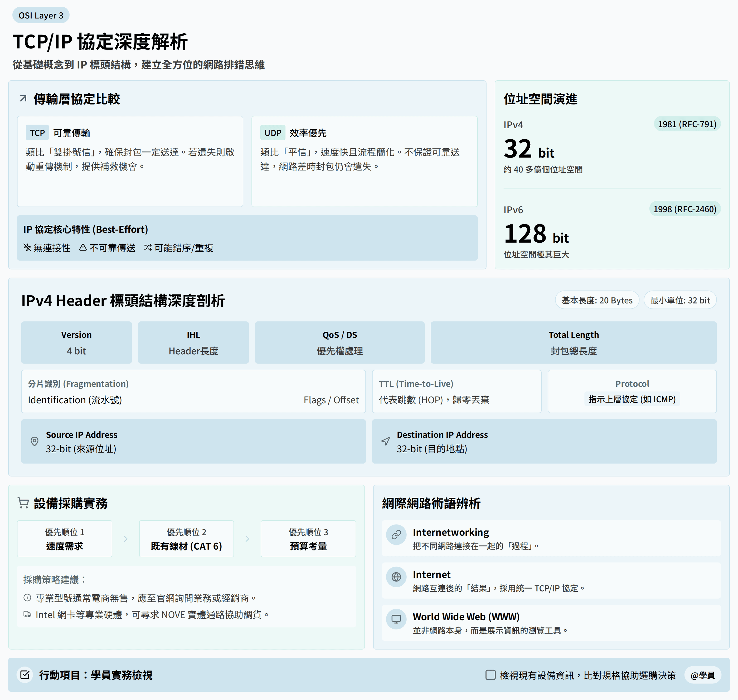Select the TCP label tag
This screenshot has width=738, height=700.
pyautogui.click(x=37, y=133)
